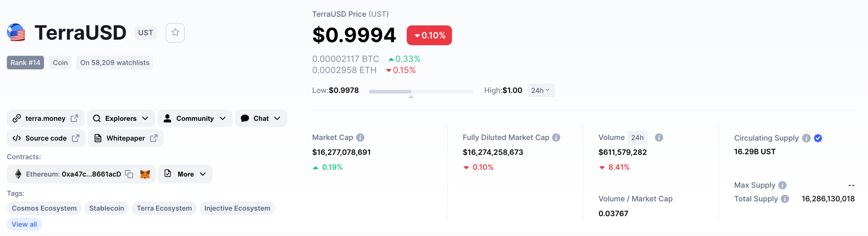
Task: Expand the Community dropdown
Action: coord(195,119)
